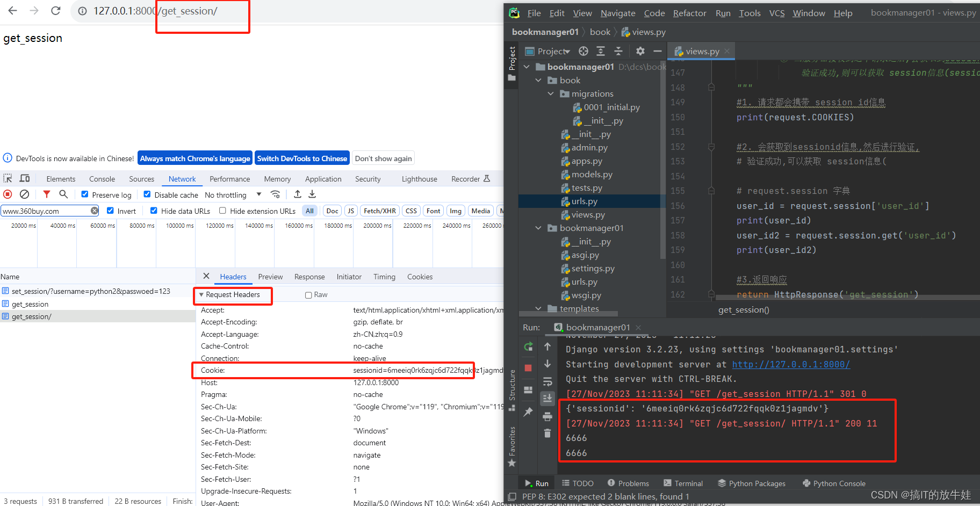Viewport: 980px width, 506px height.
Task: Select the CSS filter button
Action: [411, 211]
